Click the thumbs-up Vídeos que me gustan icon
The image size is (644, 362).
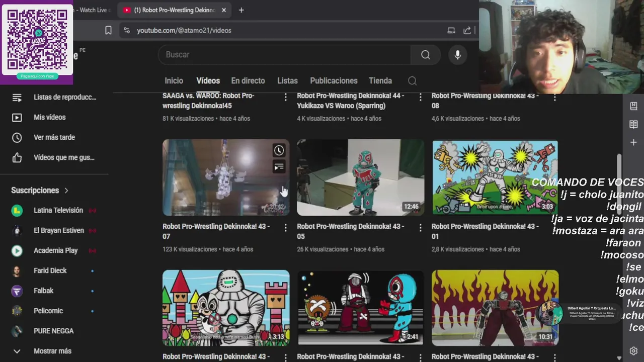17,157
